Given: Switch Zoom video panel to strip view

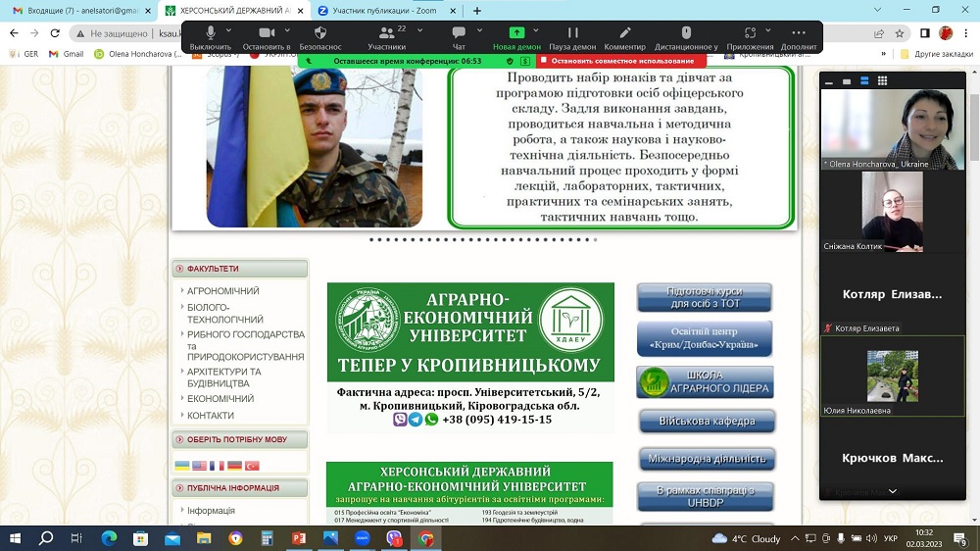Looking at the screenshot, I should coord(864,80).
